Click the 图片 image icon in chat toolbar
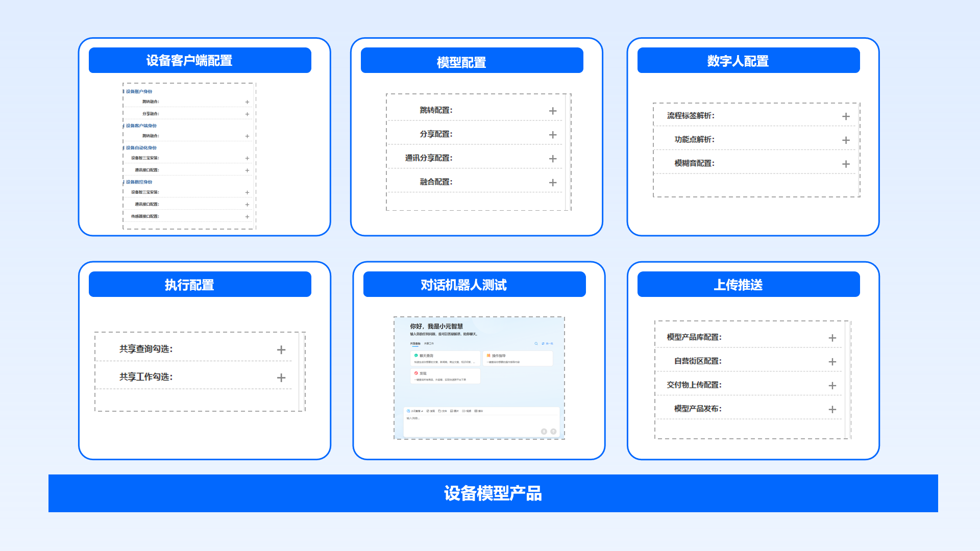 pos(452,411)
